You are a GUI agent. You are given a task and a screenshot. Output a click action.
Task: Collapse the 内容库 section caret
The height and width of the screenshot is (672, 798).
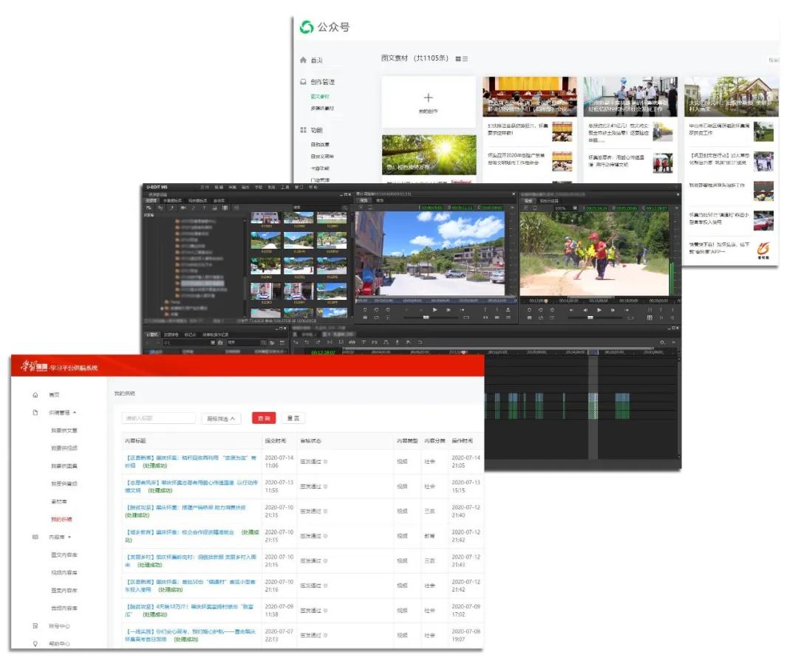69,537
